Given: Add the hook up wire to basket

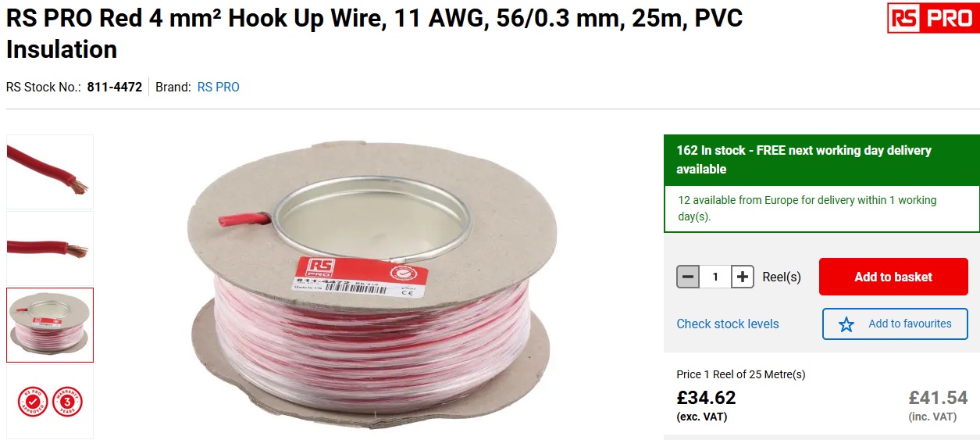Looking at the screenshot, I should 893,277.
